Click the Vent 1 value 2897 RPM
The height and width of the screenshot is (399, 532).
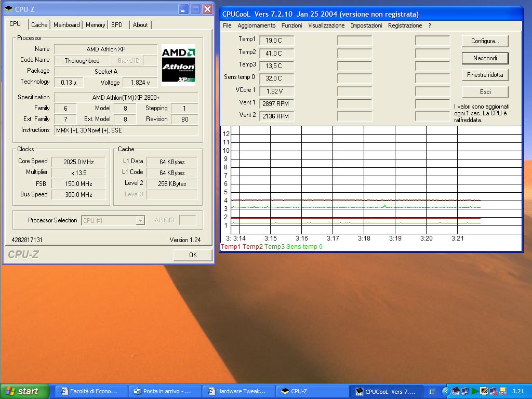(x=277, y=103)
